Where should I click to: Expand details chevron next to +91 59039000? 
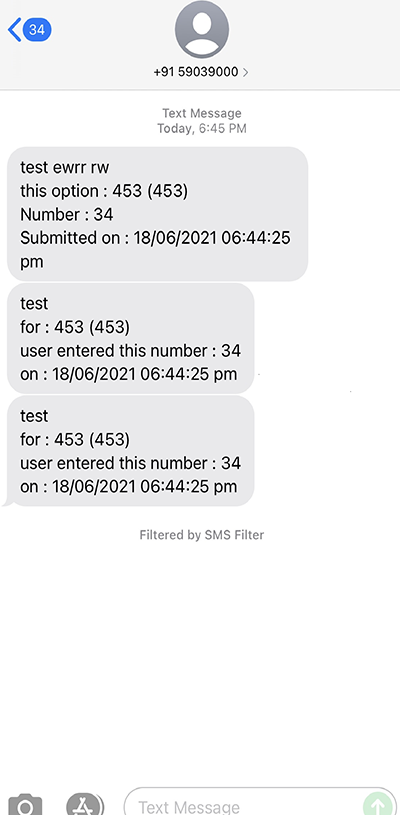(x=246, y=72)
